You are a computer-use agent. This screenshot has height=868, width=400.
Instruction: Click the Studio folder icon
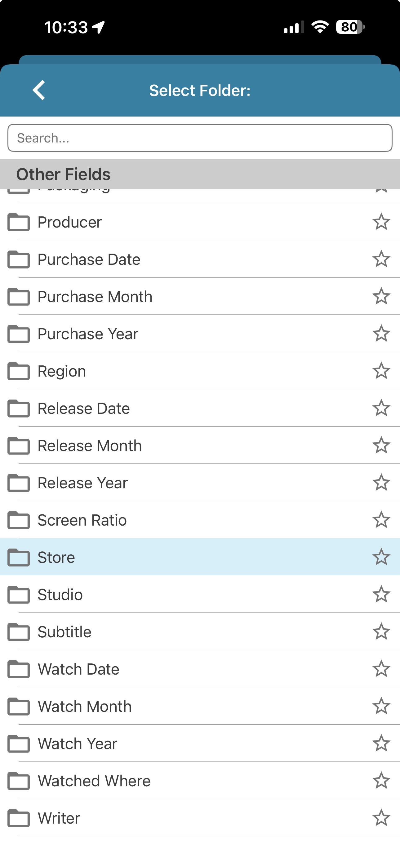click(x=19, y=595)
